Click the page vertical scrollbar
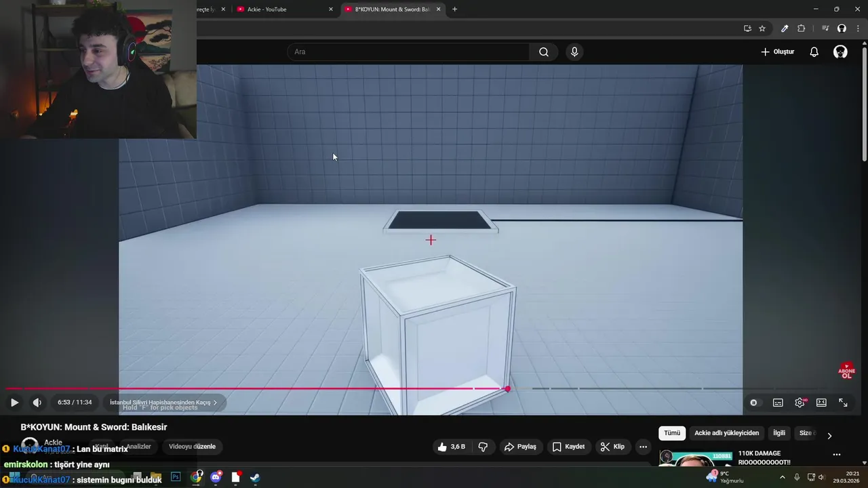 pyautogui.click(x=864, y=102)
